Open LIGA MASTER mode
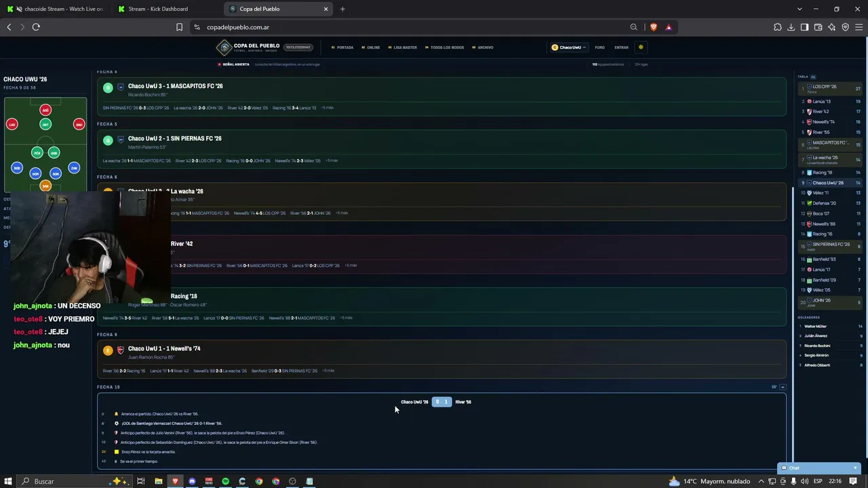This screenshot has width=868, height=488. point(403,47)
